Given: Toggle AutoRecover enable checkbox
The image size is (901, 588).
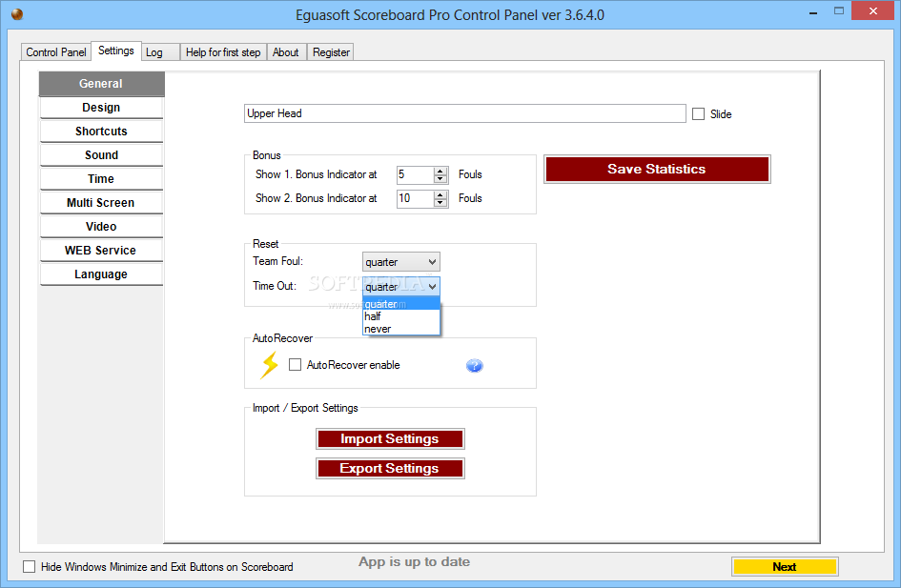Looking at the screenshot, I should coord(295,365).
